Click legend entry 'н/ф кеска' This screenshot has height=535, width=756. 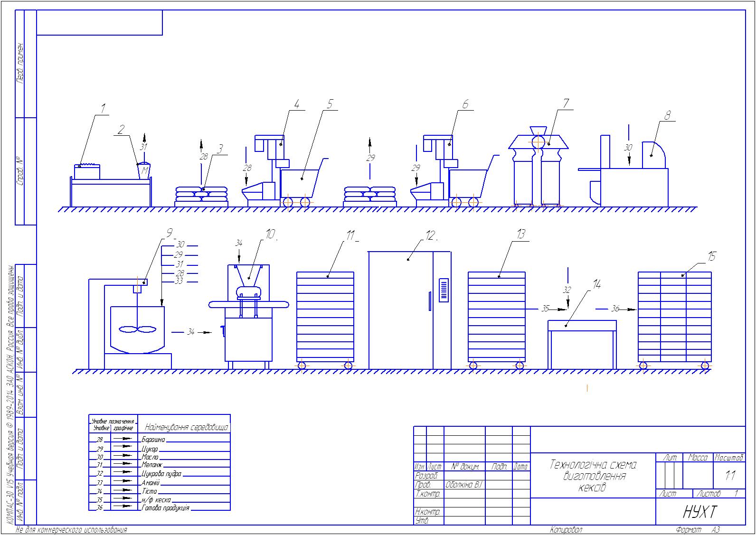[156, 499]
